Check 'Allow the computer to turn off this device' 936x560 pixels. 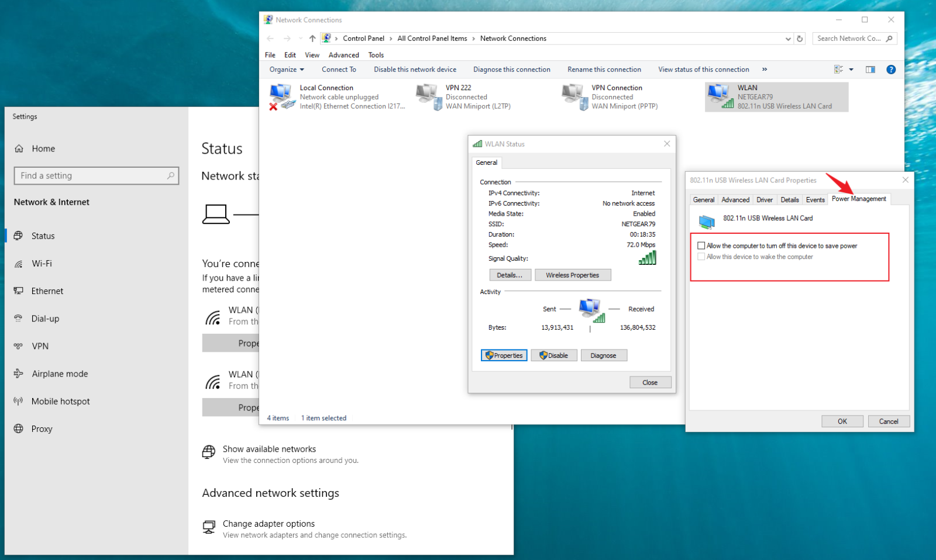click(x=701, y=246)
